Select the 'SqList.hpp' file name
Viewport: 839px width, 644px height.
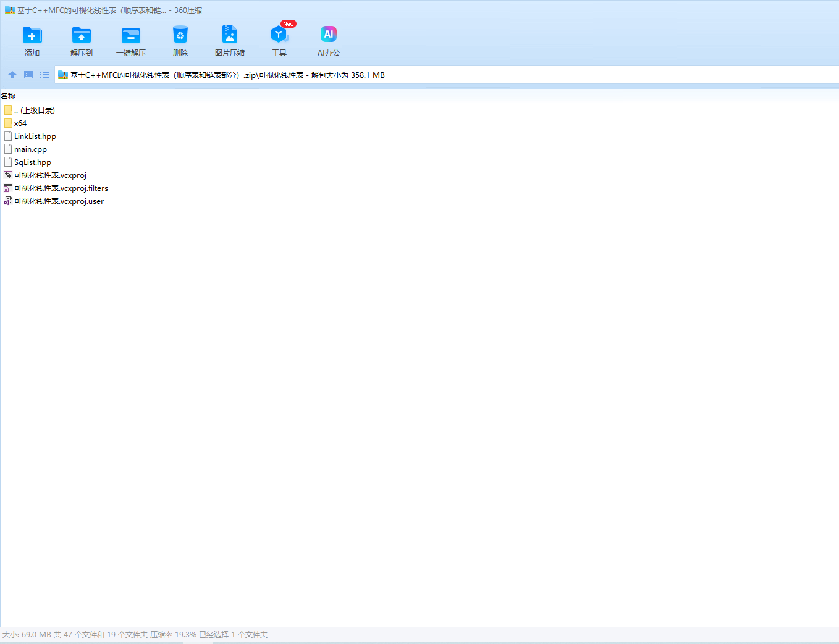pos(33,162)
